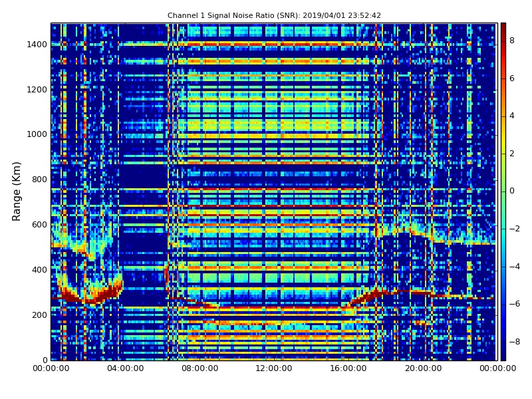Click the 1200 range tick label
This screenshot has width=532, height=399.
coord(37,90)
